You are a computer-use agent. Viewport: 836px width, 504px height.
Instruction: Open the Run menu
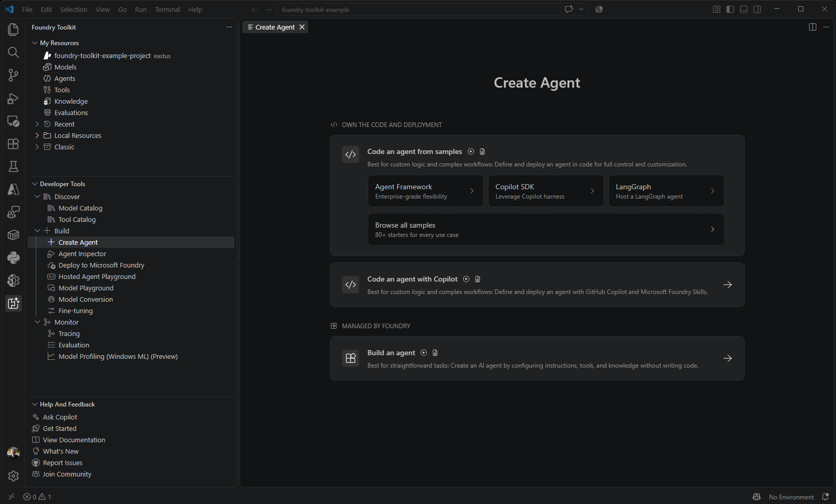141,9
